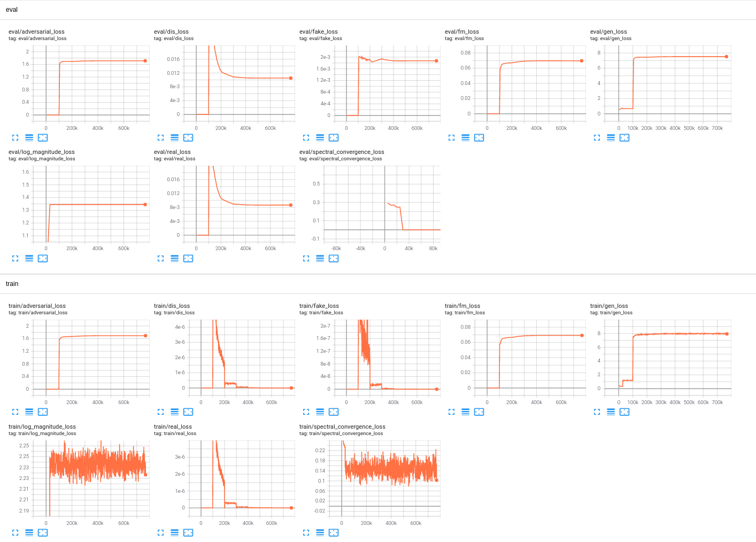Fit domain to data on eval/spectral_convergence_loss
Viewport: 756px width, 542px height.
(x=334, y=259)
